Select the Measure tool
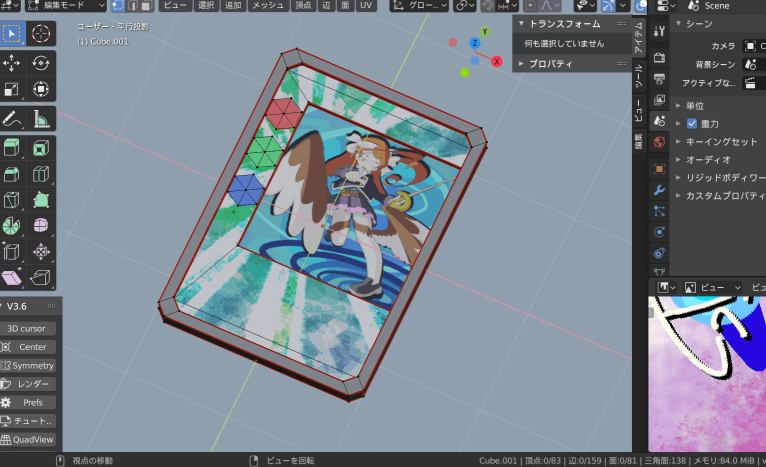 pos(41,119)
